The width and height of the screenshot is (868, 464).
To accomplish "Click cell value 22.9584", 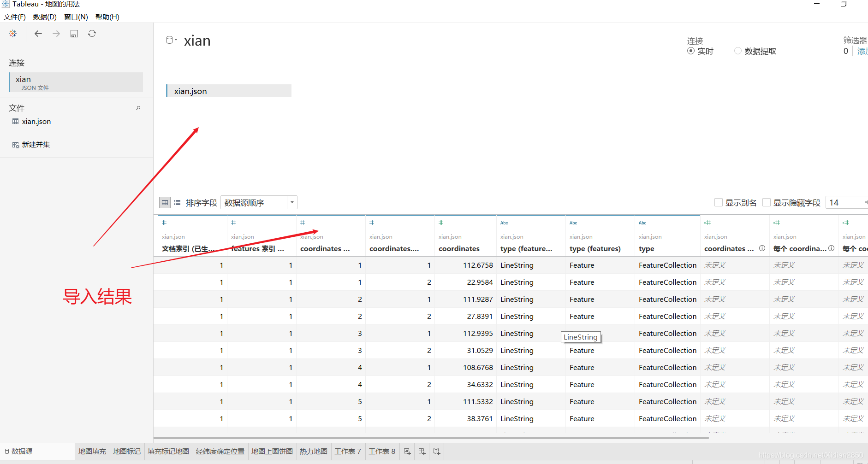I will [x=480, y=282].
